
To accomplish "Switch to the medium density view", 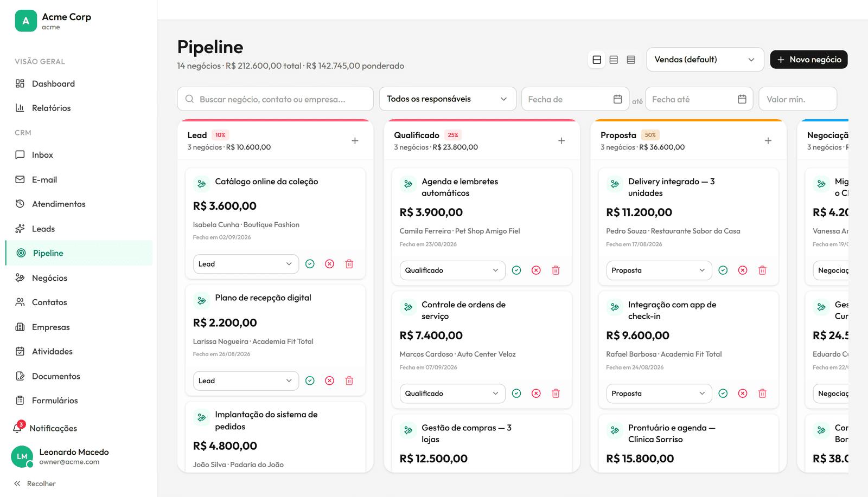I will click(x=614, y=60).
